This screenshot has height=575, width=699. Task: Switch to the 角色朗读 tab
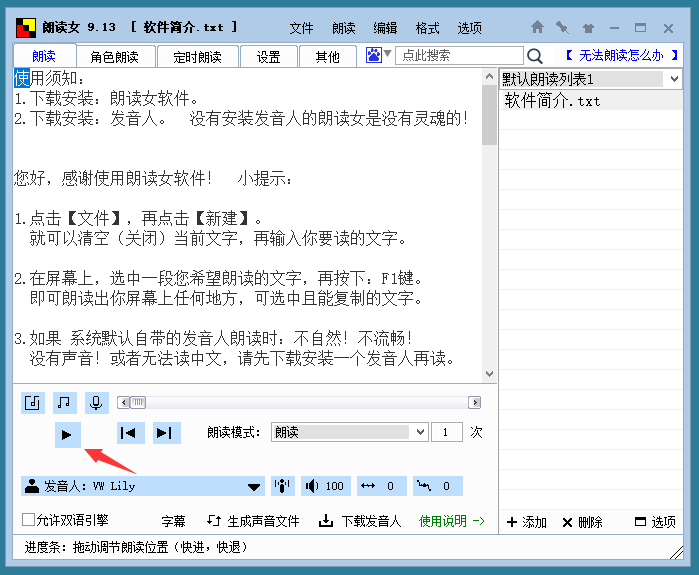[x=115, y=57]
